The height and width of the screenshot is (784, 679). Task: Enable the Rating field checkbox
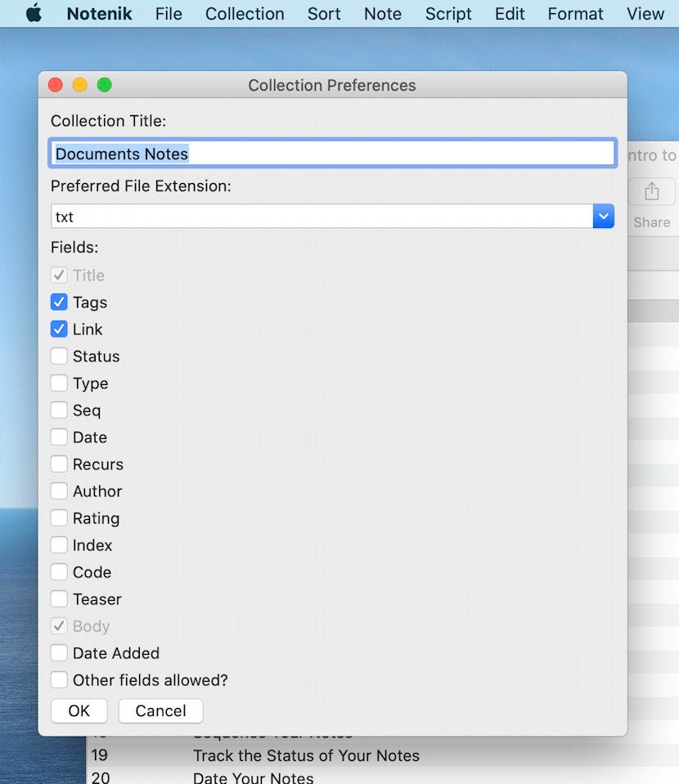tap(59, 518)
